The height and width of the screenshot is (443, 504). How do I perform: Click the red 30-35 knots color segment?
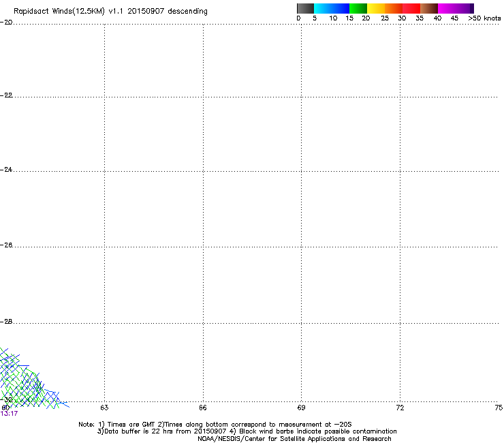[x=411, y=8]
